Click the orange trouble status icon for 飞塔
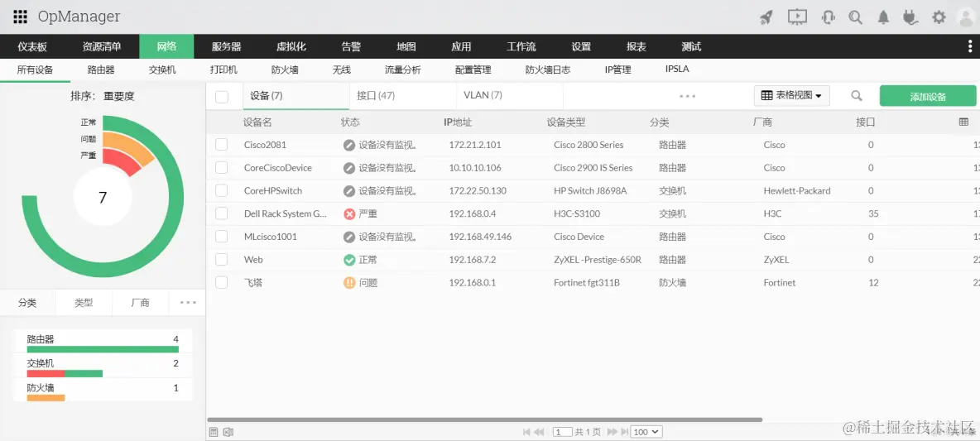The image size is (980, 441). (349, 283)
